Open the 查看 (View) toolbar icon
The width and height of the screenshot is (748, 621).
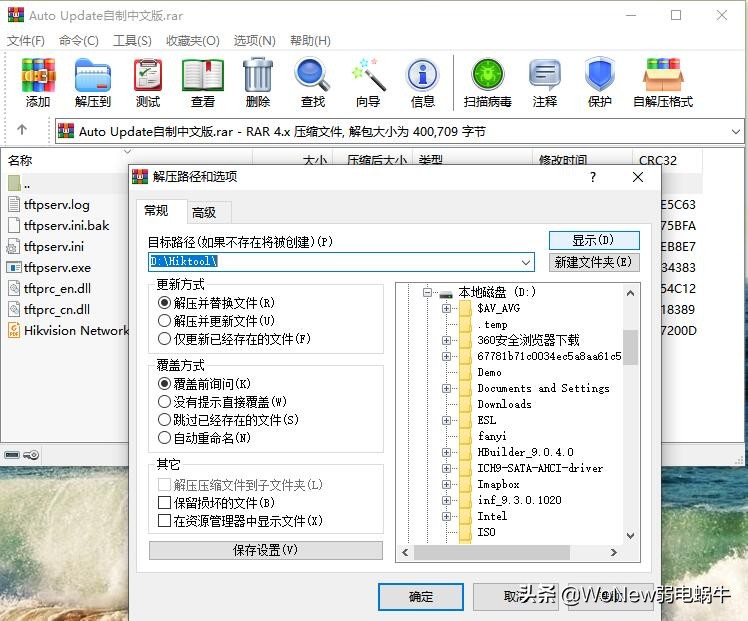pos(203,82)
